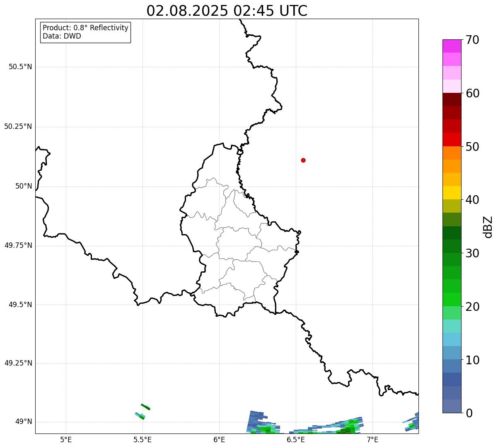This screenshot has width=498, height=448.
Task: Select the 49°N latitude tick label
Action: pos(24,422)
